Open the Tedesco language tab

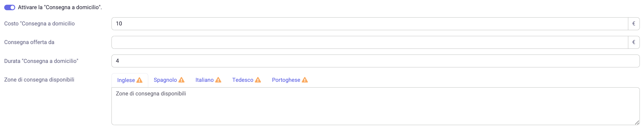(x=247, y=80)
